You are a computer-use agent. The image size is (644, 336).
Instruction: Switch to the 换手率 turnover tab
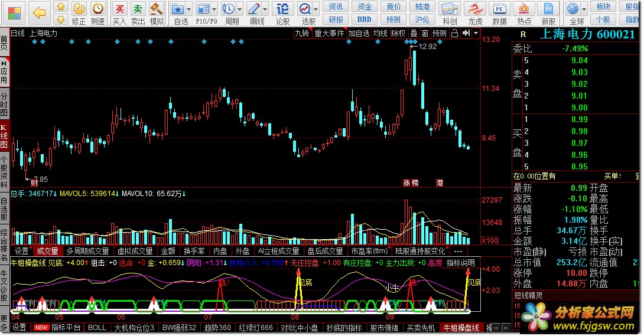point(194,251)
